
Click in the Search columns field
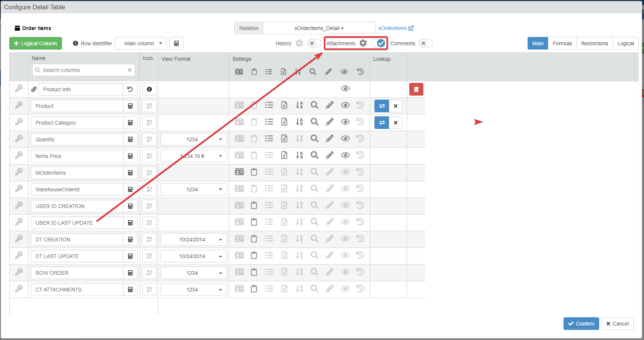click(84, 70)
